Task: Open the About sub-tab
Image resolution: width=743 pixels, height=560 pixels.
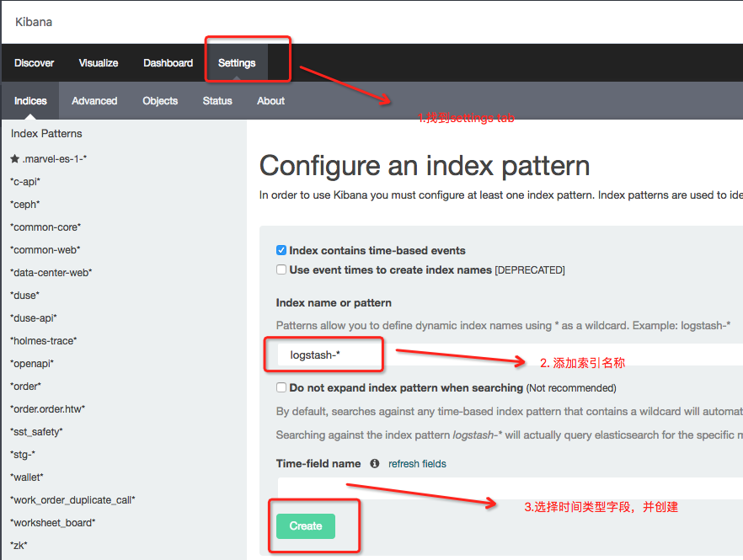Action: point(271,101)
